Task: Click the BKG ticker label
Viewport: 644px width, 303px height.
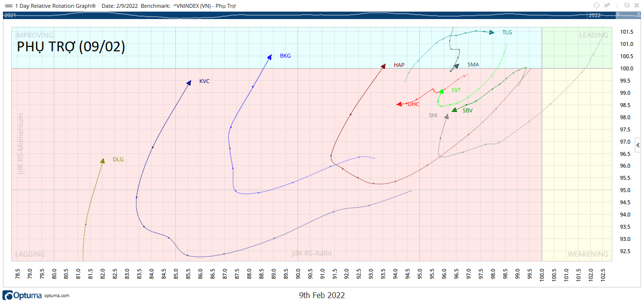Action: pos(285,56)
